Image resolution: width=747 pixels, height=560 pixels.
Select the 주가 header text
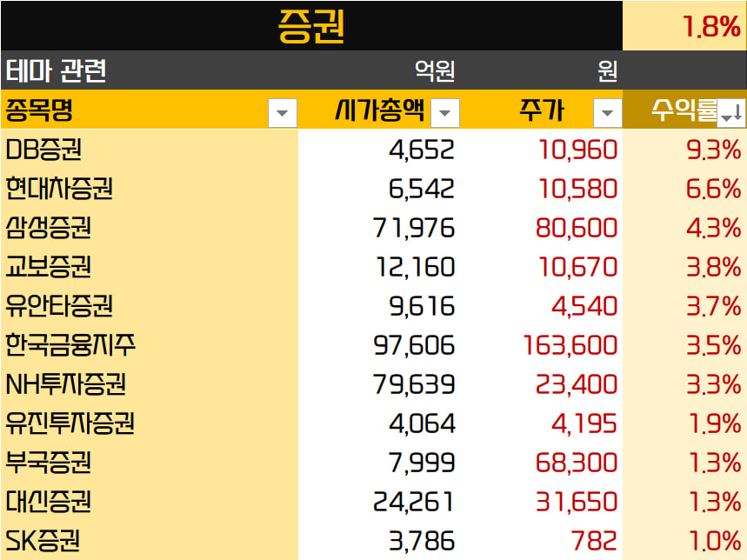coord(542,110)
